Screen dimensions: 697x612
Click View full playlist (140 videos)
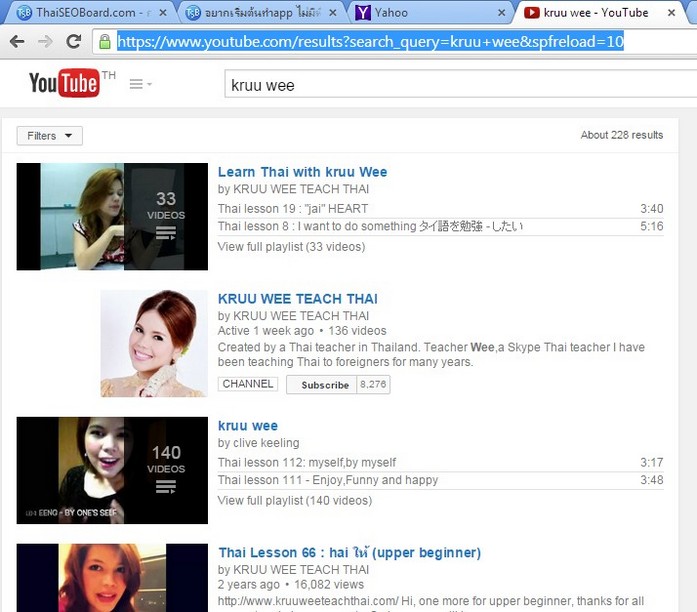295,500
